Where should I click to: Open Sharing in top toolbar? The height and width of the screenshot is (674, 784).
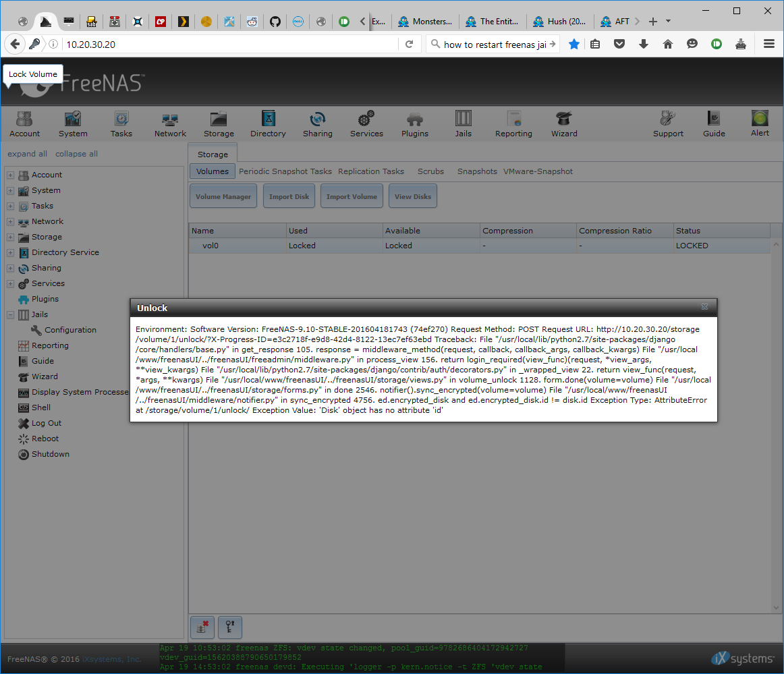[318, 124]
